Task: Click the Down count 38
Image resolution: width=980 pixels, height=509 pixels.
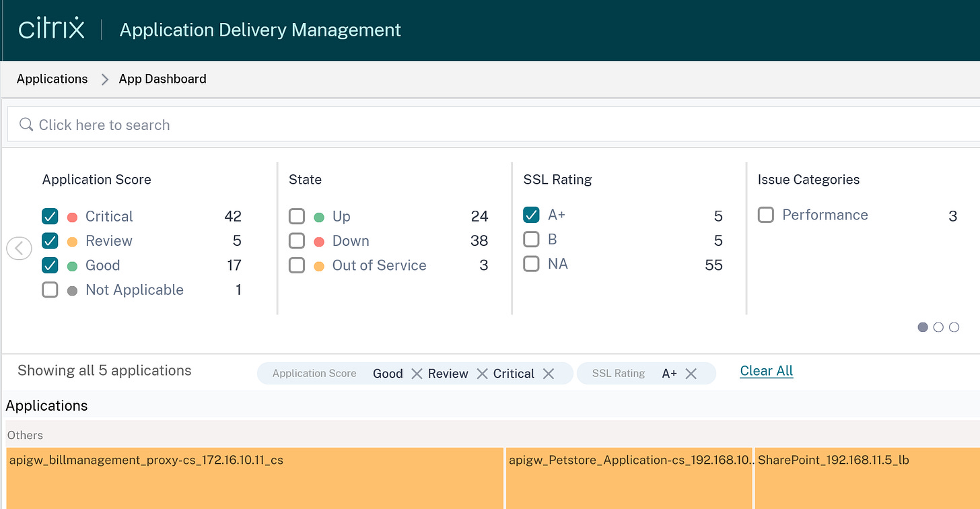Action: [x=480, y=240]
